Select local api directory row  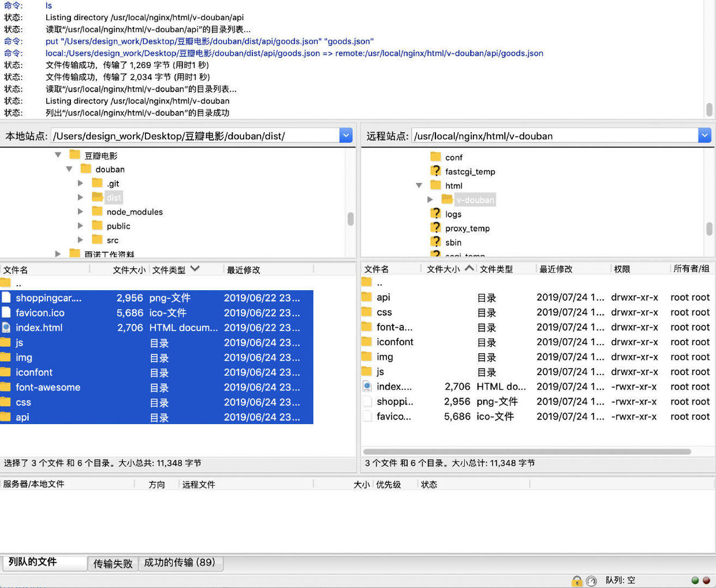click(156, 417)
